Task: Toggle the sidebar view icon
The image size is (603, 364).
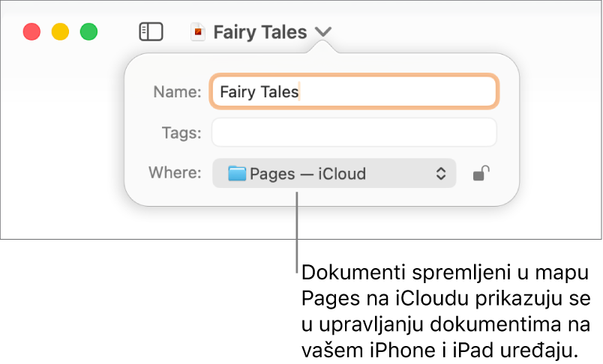Action: pyautogui.click(x=151, y=31)
